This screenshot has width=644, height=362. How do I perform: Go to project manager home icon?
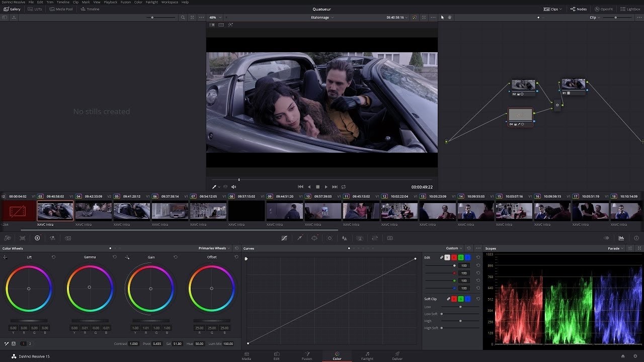(x=623, y=356)
